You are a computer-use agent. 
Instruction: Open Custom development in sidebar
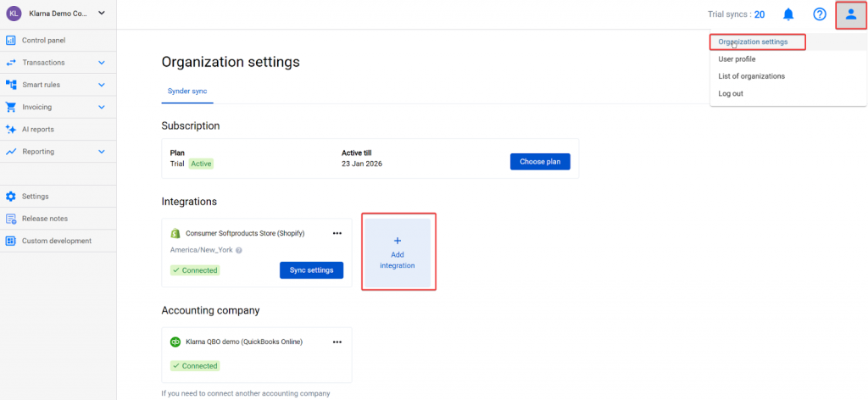point(56,241)
